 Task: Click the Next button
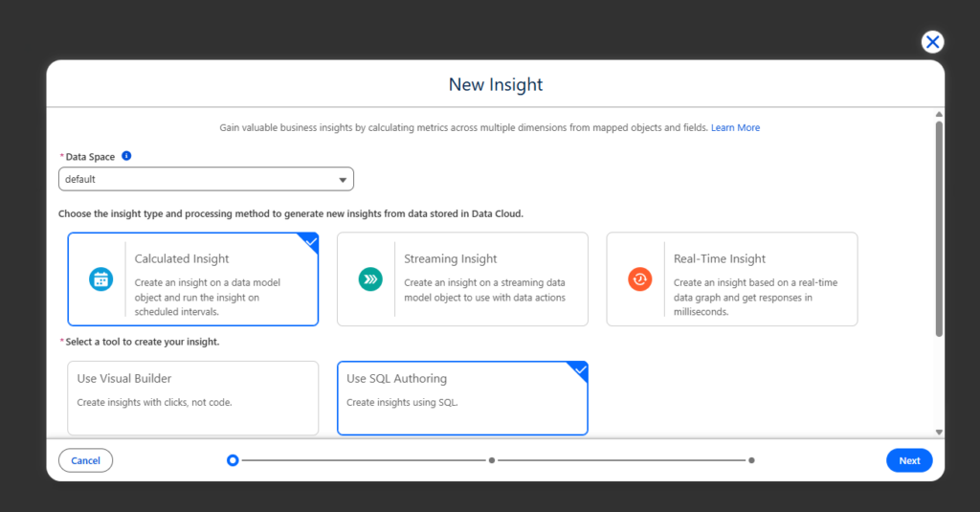[909, 460]
